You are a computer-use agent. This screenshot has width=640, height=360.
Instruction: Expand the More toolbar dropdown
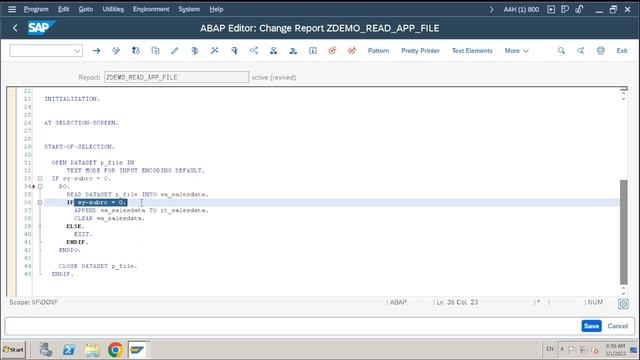coord(516,51)
